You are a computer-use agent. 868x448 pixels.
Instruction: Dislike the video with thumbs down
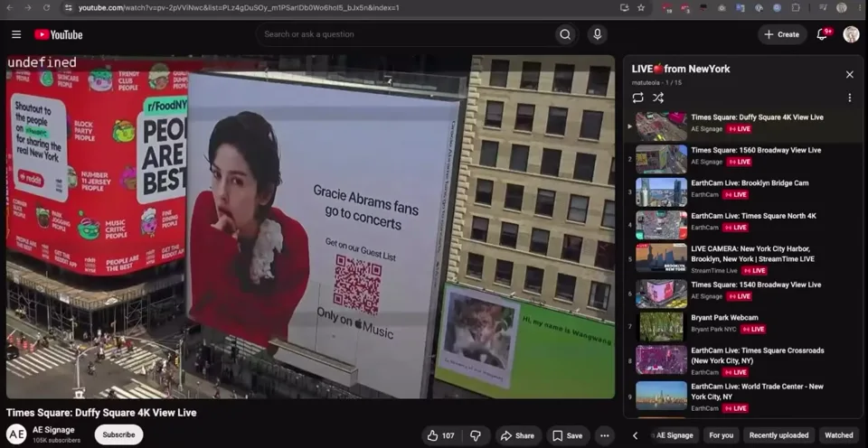[x=475, y=435]
